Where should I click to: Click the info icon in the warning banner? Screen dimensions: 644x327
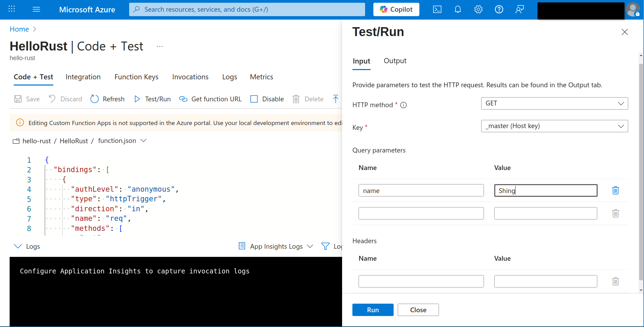pos(20,123)
